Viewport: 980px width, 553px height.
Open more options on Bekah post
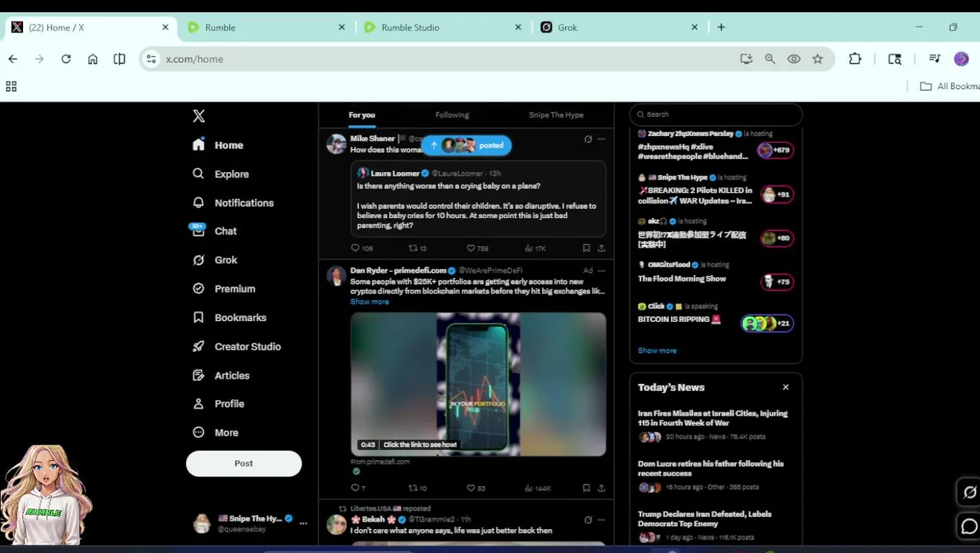[x=601, y=520]
